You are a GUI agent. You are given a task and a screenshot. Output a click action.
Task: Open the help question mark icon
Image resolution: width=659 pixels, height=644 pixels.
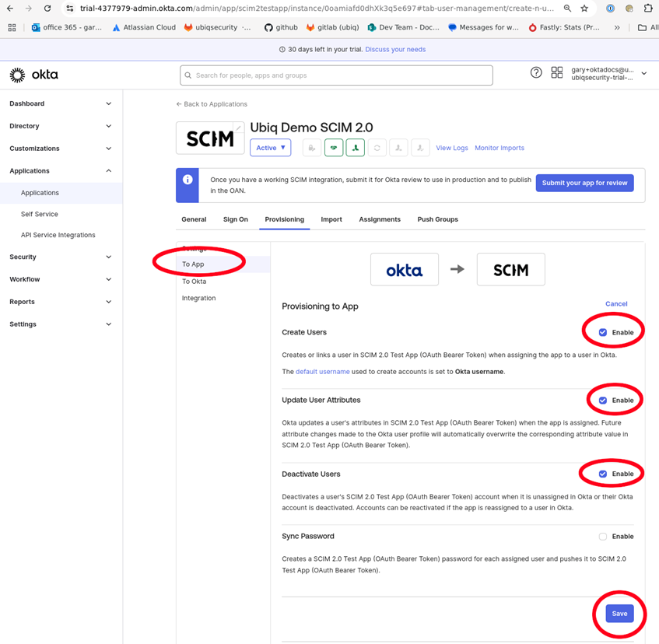[536, 72]
